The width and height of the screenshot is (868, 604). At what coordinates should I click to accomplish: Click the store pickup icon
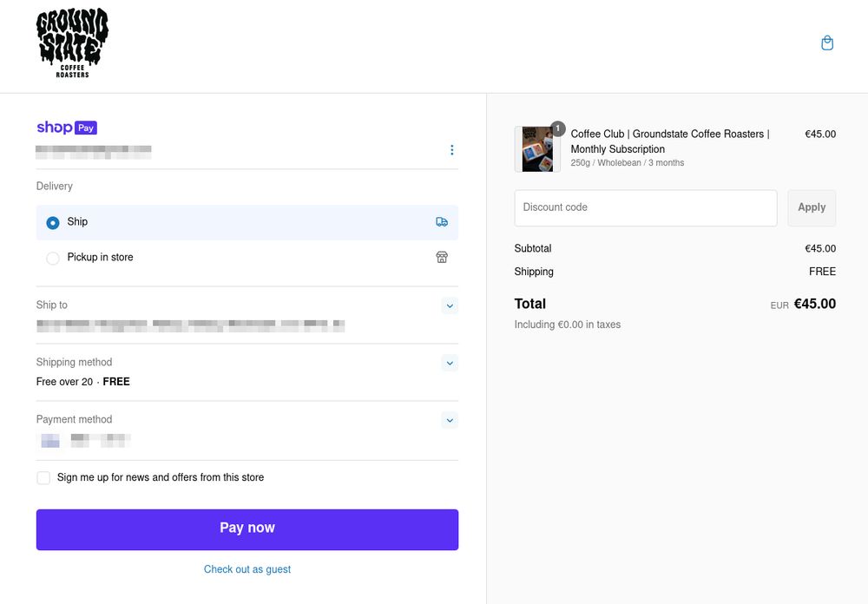click(442, 258)
